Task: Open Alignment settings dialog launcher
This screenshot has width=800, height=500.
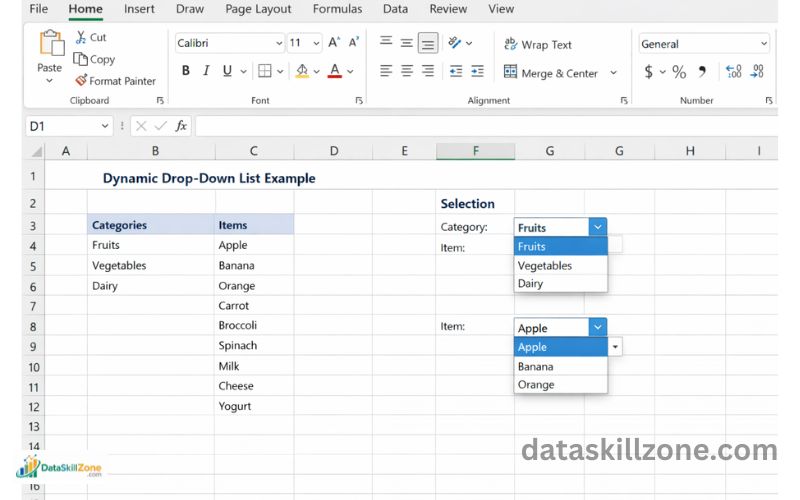Action: pos(623,101)
